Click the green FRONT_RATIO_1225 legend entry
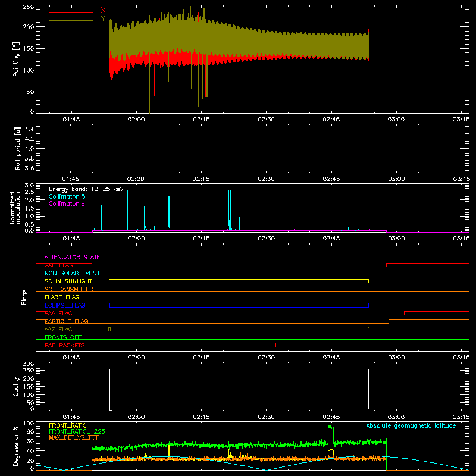476x476 pixels. [77, 431]
